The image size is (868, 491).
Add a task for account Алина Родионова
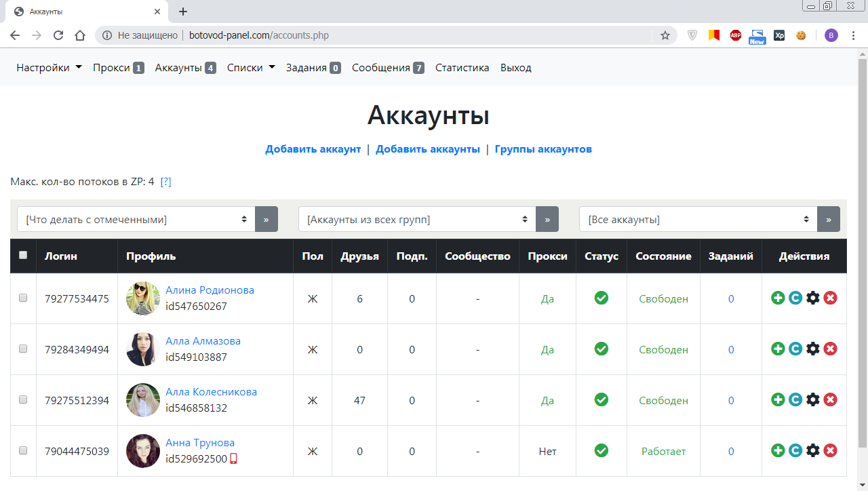pyautogui.click(x=778, y=298)
